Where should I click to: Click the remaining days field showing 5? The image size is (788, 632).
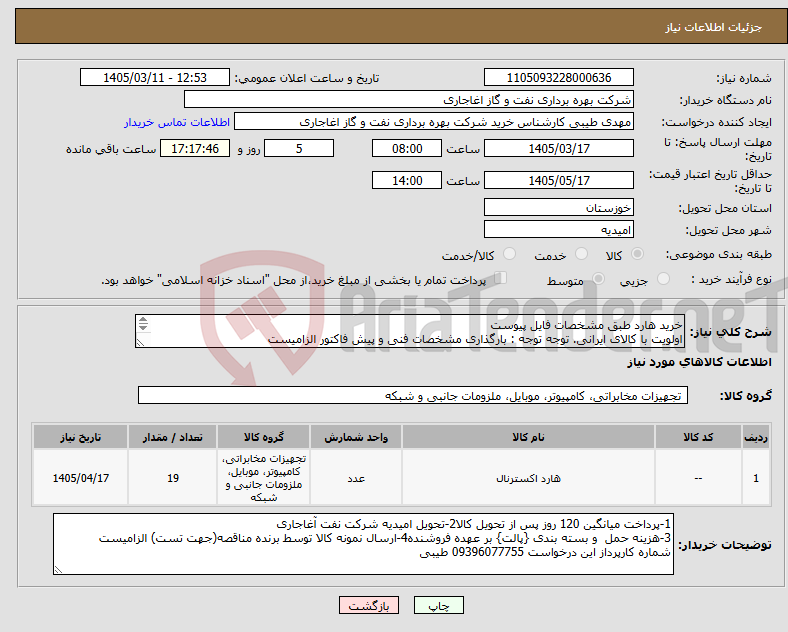[299, 149]
